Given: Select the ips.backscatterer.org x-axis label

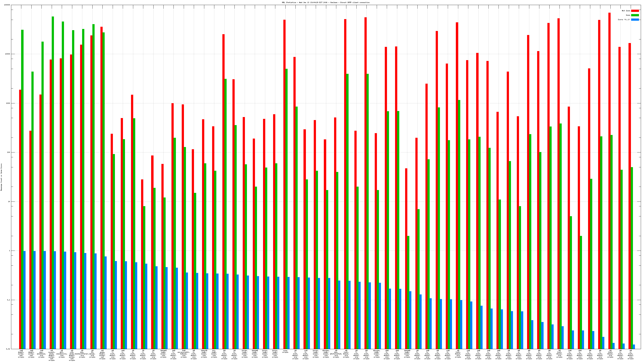Looking at the screenshot, I should click(82, 354).
